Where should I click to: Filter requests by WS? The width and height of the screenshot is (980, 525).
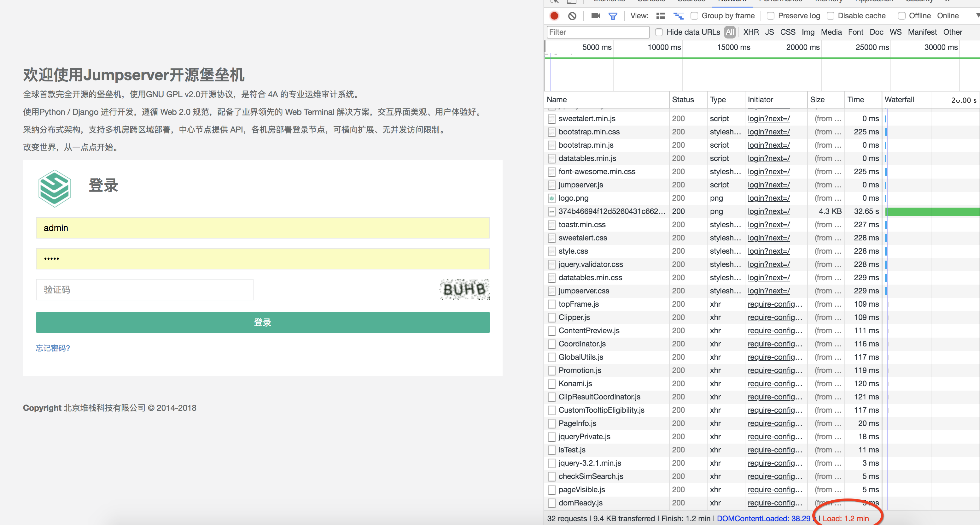point(895,32)
